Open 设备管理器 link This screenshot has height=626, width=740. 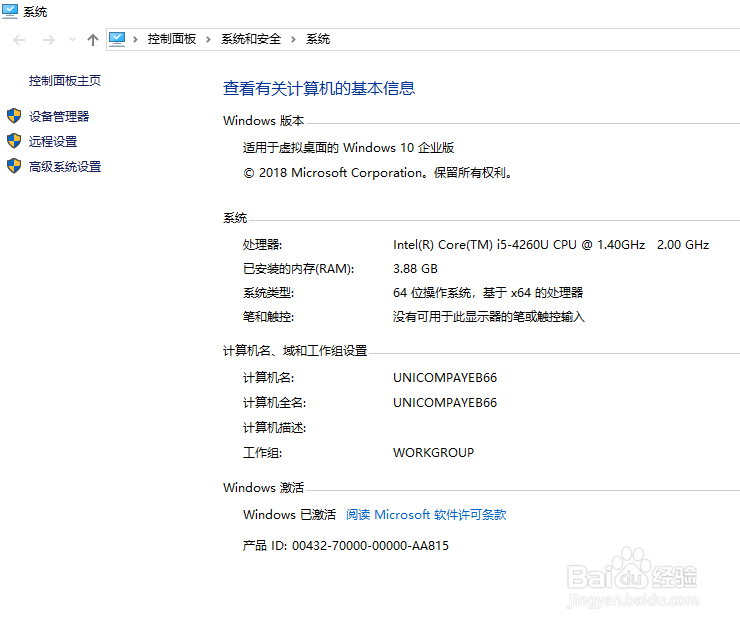59,117
